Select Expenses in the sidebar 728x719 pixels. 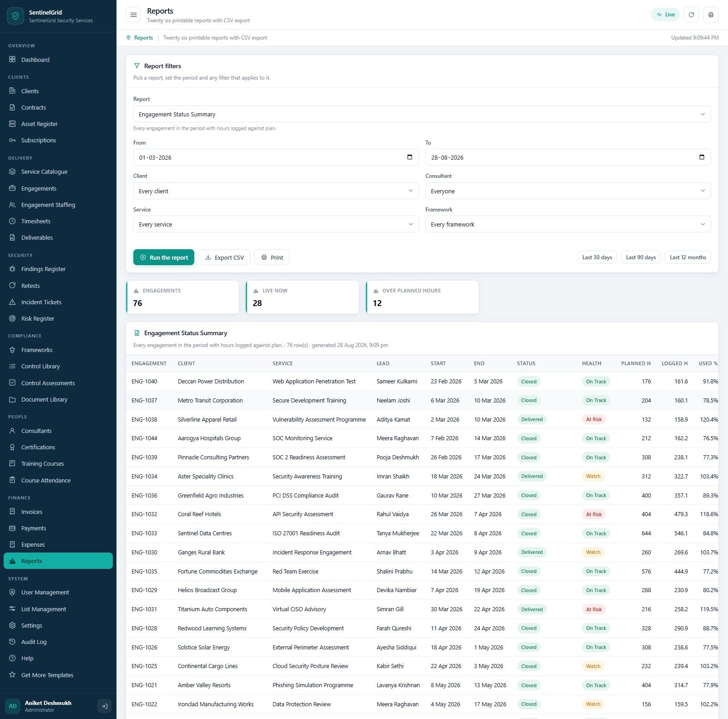[x=58, y=544]
